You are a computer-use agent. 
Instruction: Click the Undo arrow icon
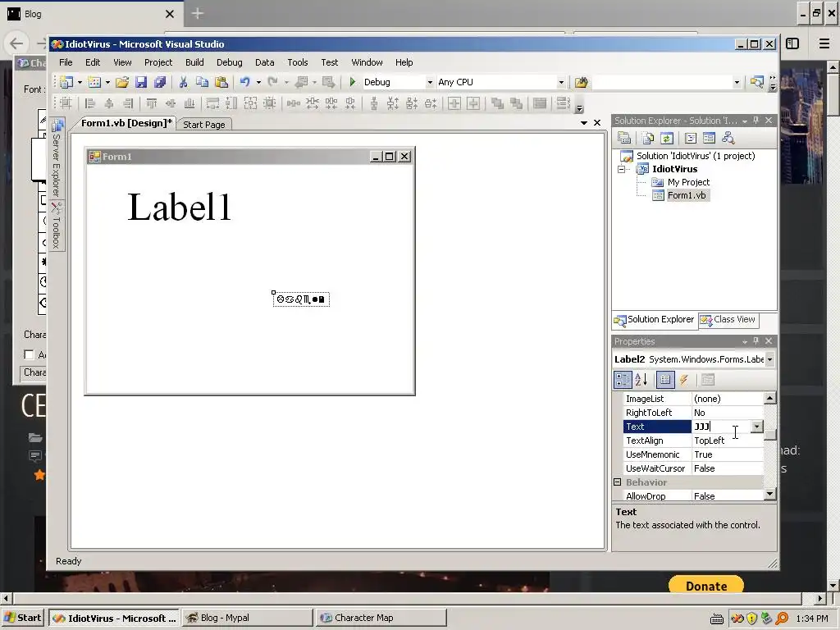click(244, 82)
